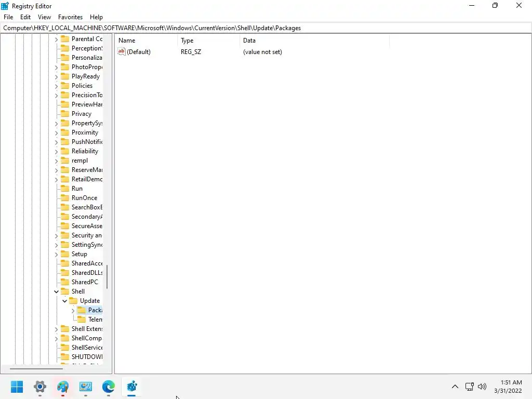
Task: Select the Perception key
Action: (x=87, y=48)
